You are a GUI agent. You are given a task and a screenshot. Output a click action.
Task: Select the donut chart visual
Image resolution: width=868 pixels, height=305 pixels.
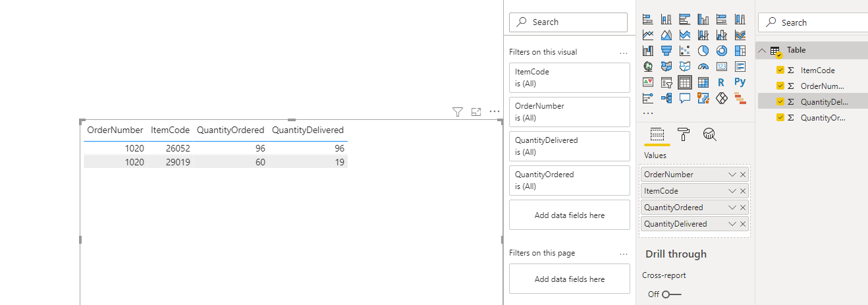(x=722, y=51)
